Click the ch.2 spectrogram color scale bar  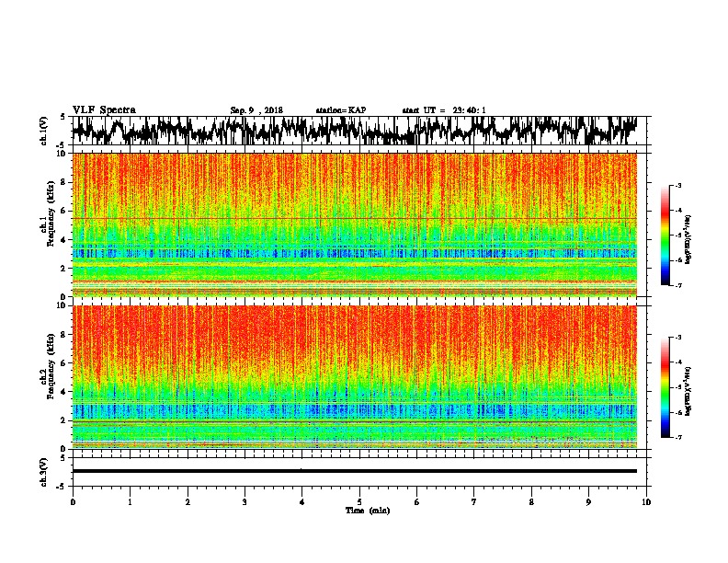point(665,387)
